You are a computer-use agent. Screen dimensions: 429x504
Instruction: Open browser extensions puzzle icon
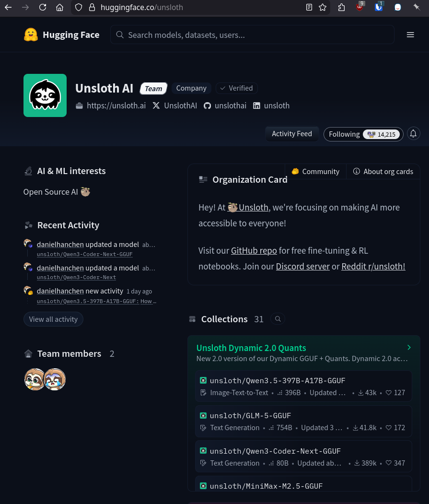pos(341,7)
